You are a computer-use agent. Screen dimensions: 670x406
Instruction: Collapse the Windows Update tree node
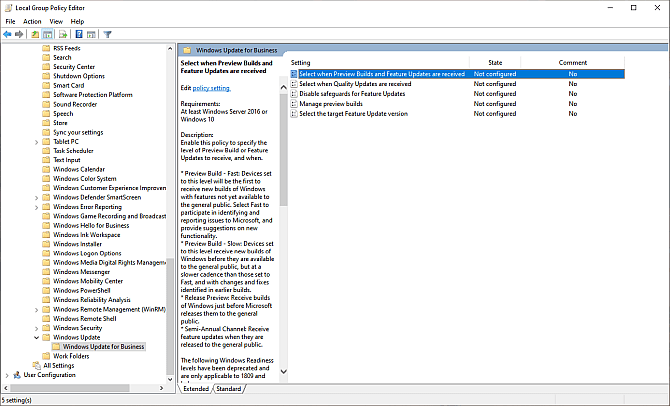(35, 337)
